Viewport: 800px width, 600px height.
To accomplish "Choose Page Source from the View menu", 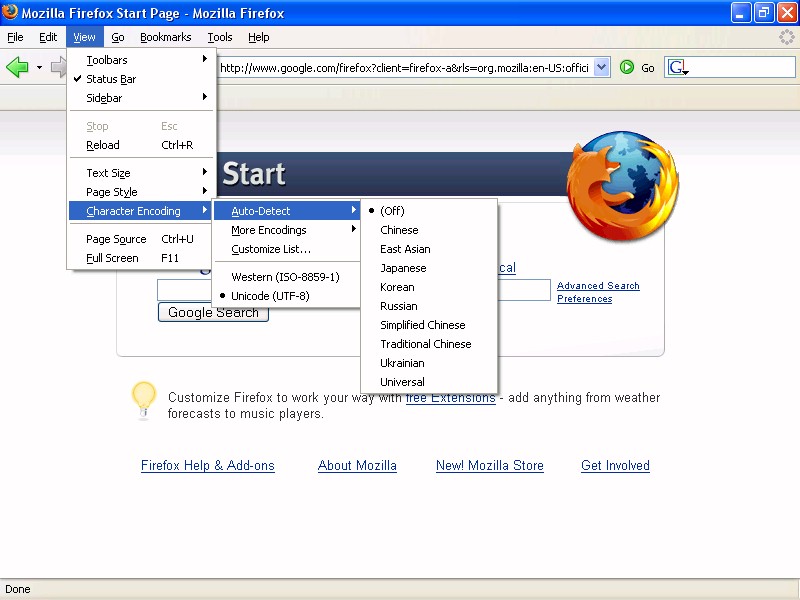I will (141, 239).
